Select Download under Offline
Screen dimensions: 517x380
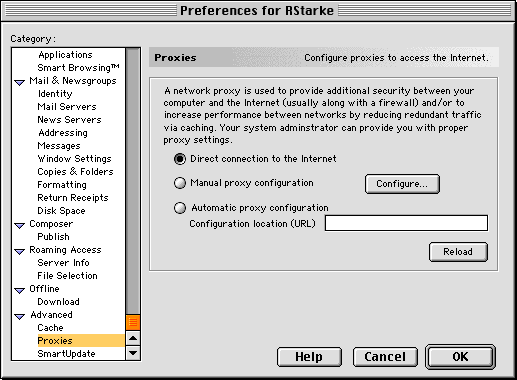point(58,302)
